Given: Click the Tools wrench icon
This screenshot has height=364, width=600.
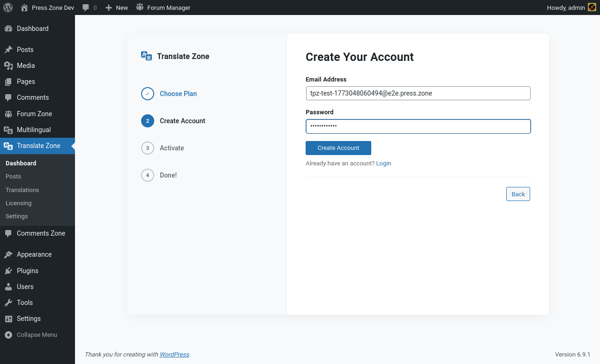Looking at the screenshot, I should (x=8, y=303).
